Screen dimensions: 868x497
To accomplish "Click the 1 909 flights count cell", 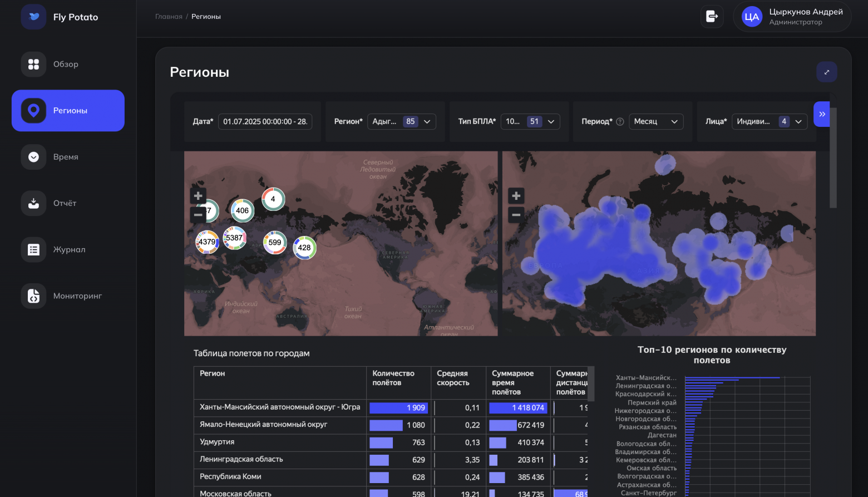I will click(398, 408).
